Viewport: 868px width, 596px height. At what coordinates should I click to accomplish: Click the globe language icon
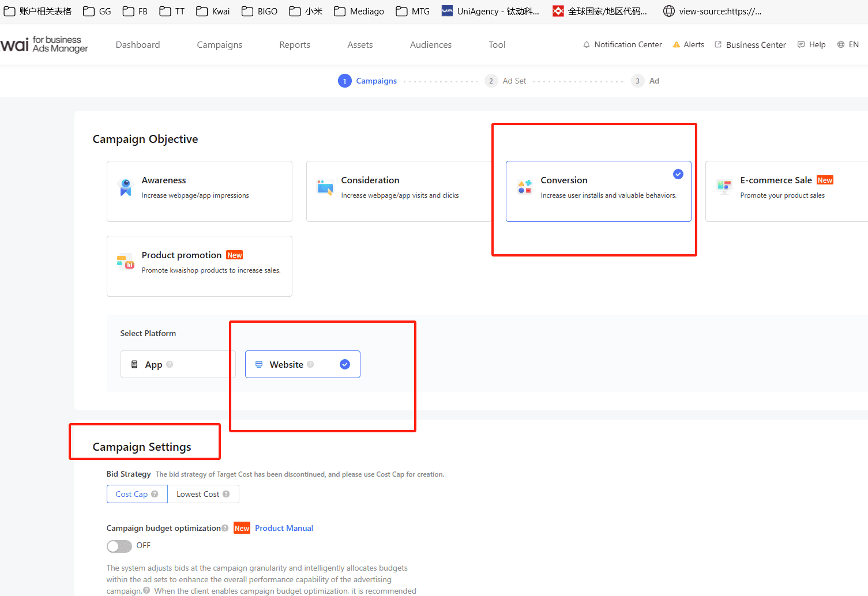click(841, 45)
